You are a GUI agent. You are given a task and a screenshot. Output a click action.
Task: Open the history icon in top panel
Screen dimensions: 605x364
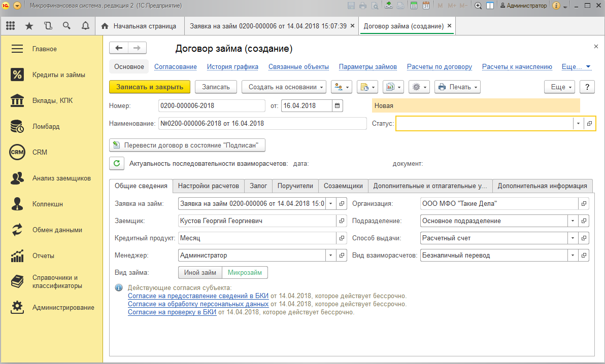[x=48, y=26]
